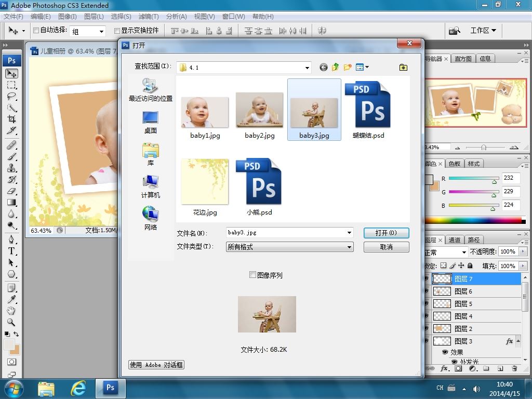Select the Eraser tool
Screen dimensions: 532x399
pyautogui.click(x=11, y=191)
